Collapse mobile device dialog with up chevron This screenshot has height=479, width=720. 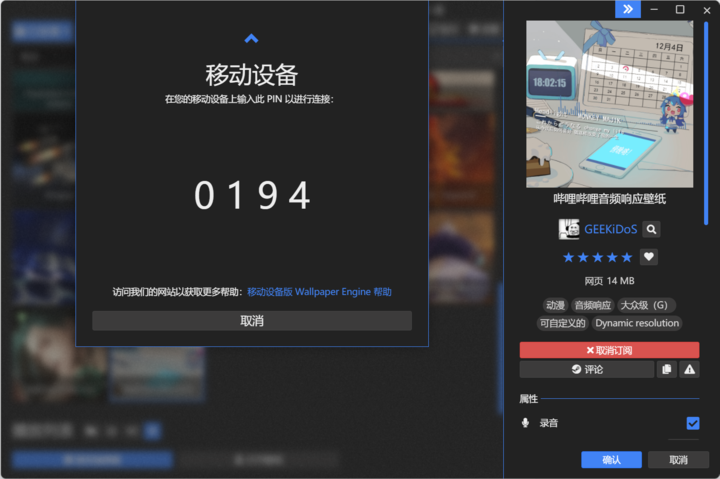[251, 39]
